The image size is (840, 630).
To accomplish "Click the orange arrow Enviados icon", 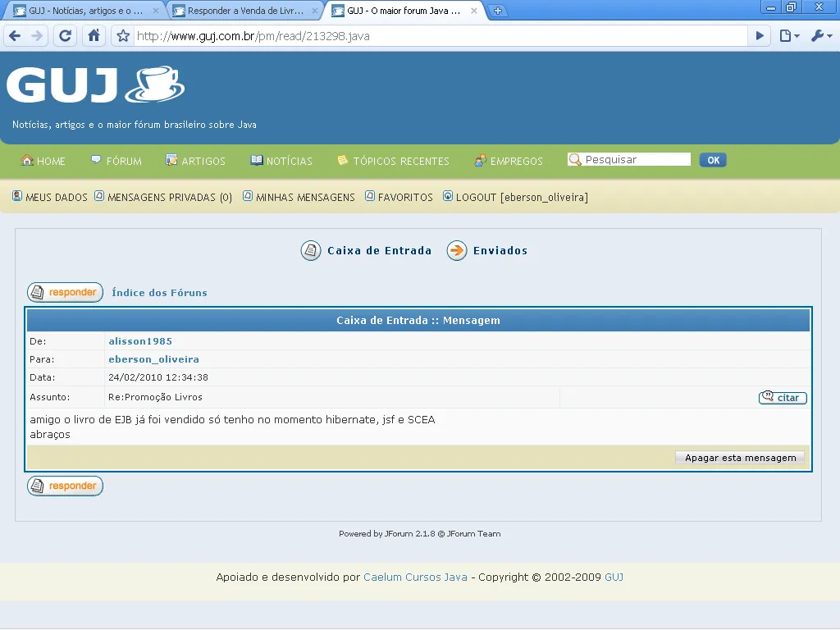I will [457, 251].
